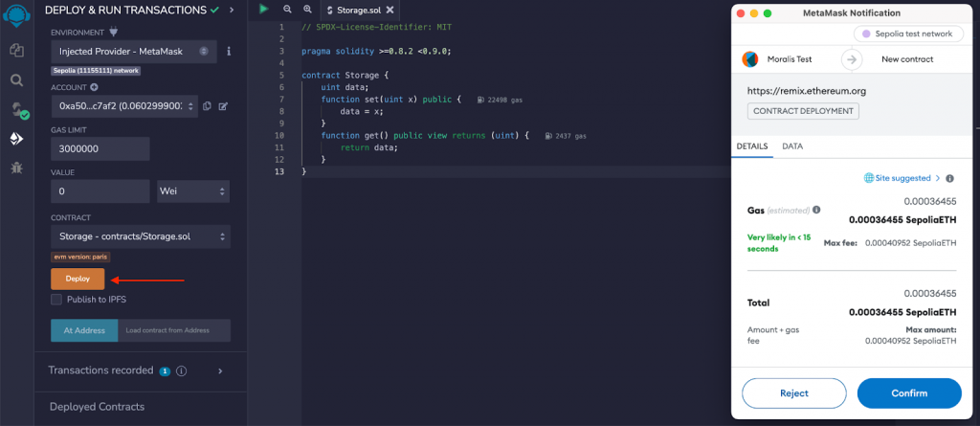980x426 pixels.
Task: Click the plug icon next to ENVIRONMENT
Action: 113,32
